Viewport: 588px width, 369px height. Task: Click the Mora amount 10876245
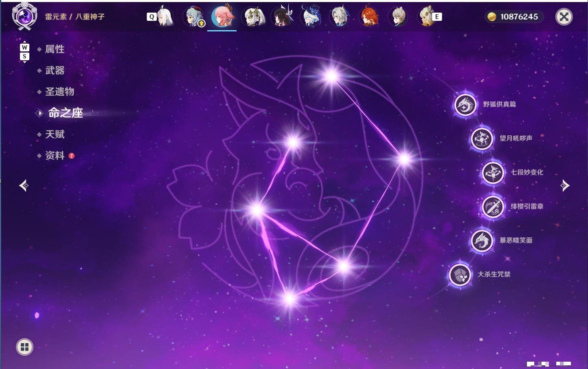519,17
